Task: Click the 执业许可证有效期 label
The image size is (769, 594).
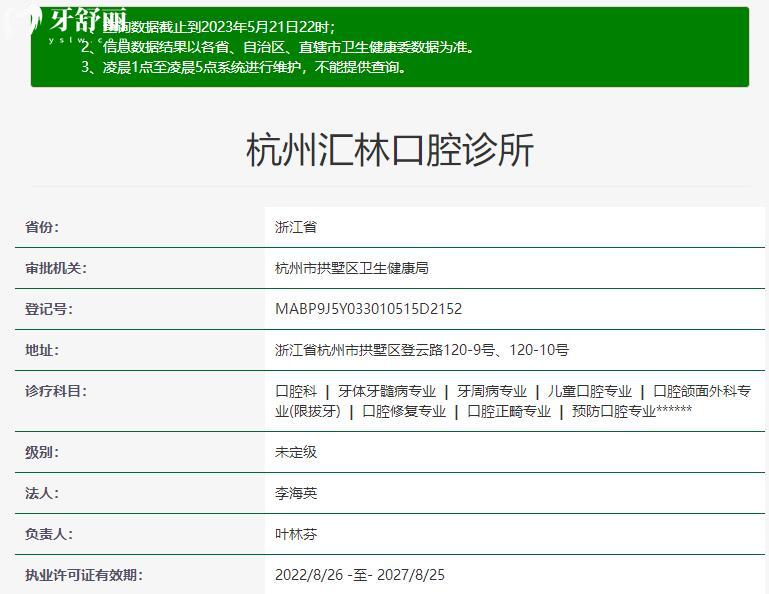Action: pos(83,575)
